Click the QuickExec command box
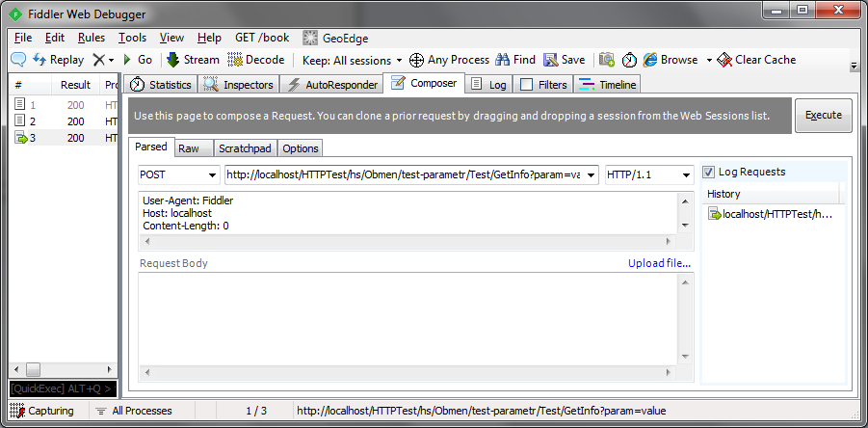 [64, 388]
